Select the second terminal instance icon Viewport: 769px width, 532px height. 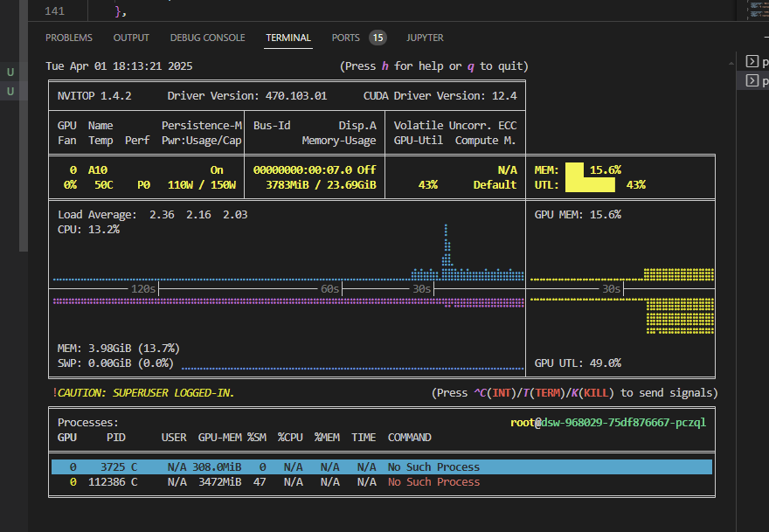point(752,80)
